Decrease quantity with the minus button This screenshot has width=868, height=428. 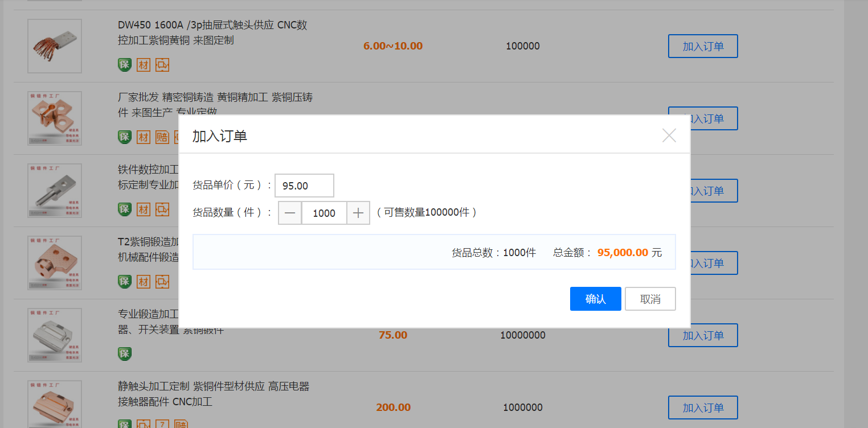click(x=290, y=213)
